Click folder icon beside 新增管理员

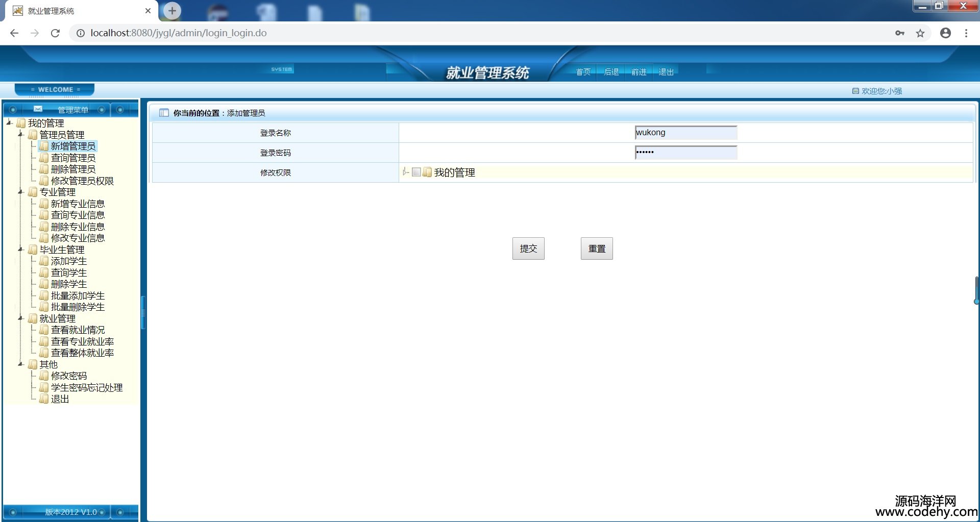[x=44, y=146]
